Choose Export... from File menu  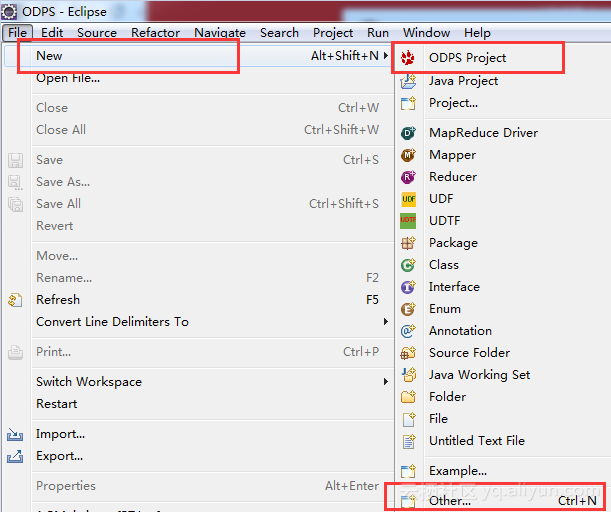tap(59, 456)
